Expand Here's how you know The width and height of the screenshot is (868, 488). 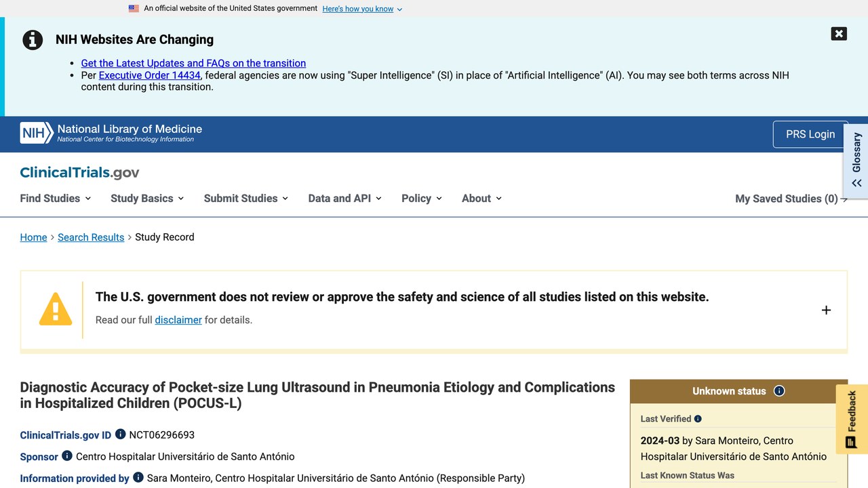[362, 9]
